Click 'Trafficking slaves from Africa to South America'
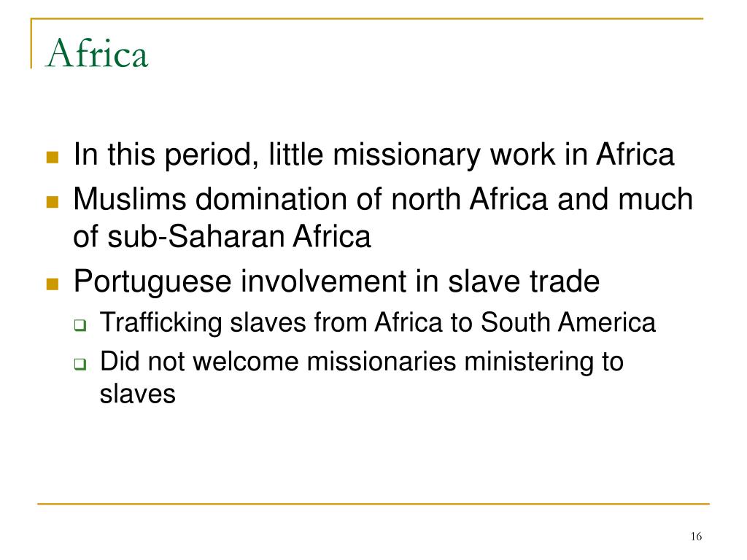 378,322
